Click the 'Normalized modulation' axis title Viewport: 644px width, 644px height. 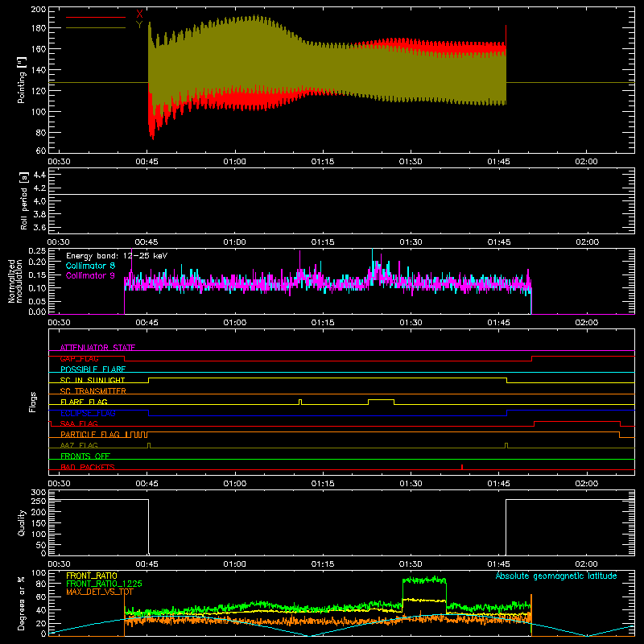[x=15, y=281]
